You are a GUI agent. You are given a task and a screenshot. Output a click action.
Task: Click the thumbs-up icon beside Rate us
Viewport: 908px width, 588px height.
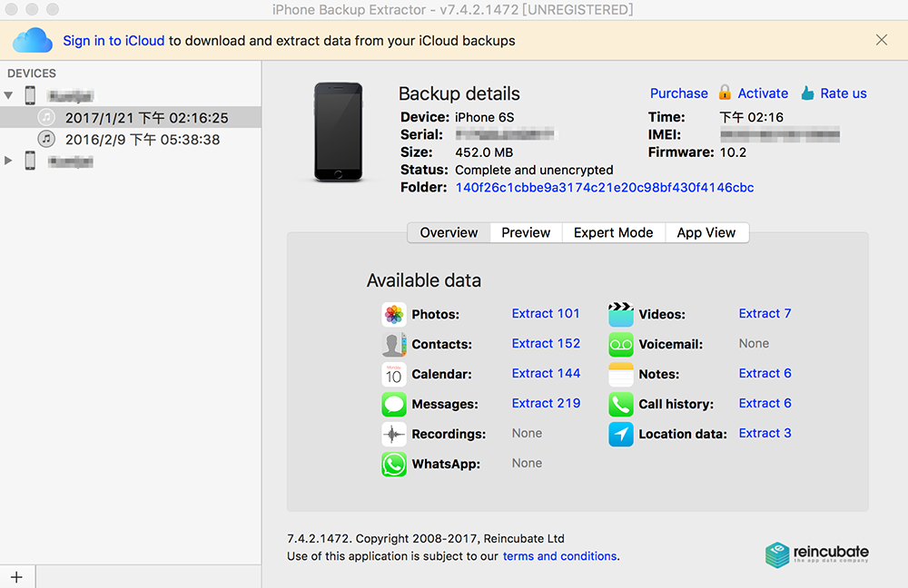click(x=808, y=93)
